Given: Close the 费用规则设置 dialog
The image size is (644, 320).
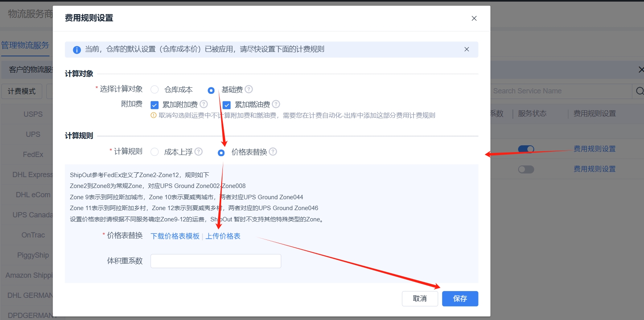Looking at the screenshot, I should (x=474, y=19).
